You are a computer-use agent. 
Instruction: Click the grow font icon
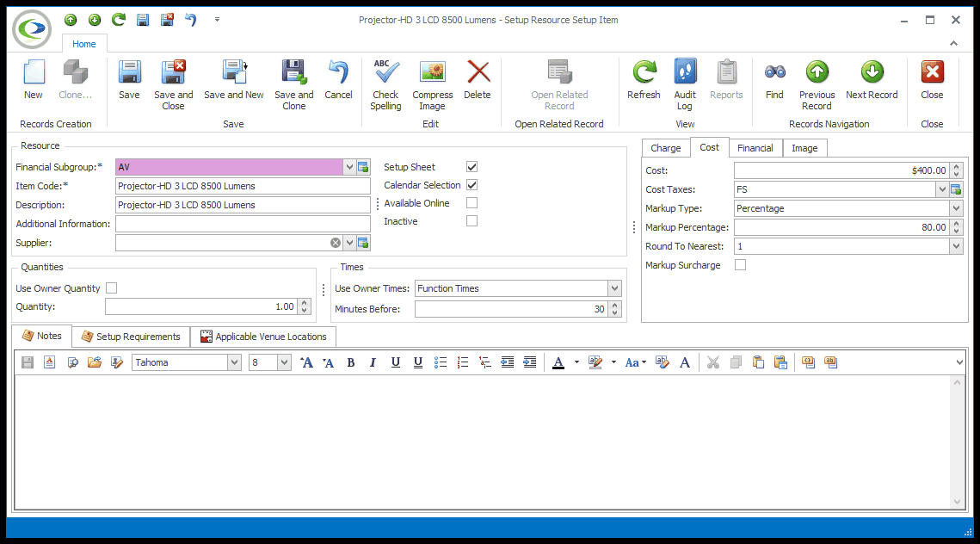pos(306,362)
